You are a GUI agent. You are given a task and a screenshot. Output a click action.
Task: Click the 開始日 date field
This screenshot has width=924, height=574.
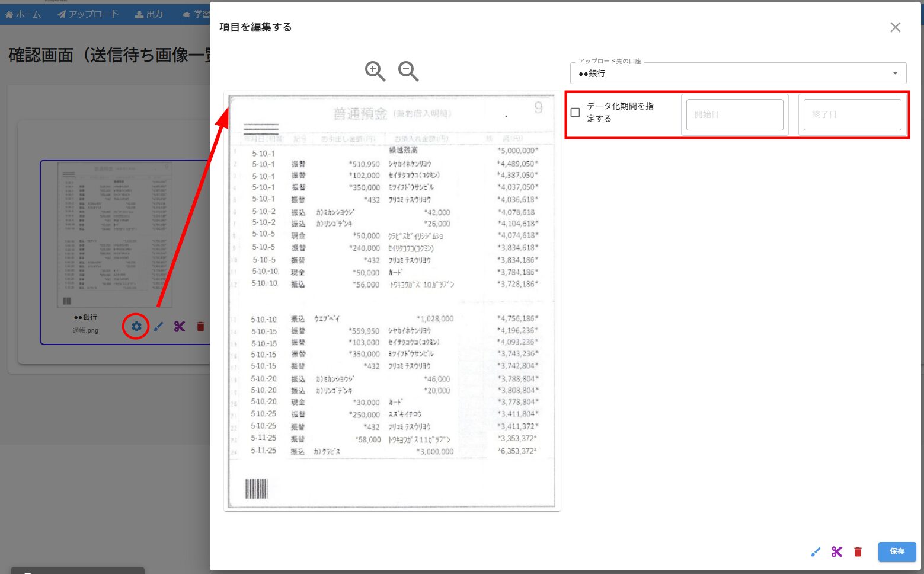pos(734,114)
